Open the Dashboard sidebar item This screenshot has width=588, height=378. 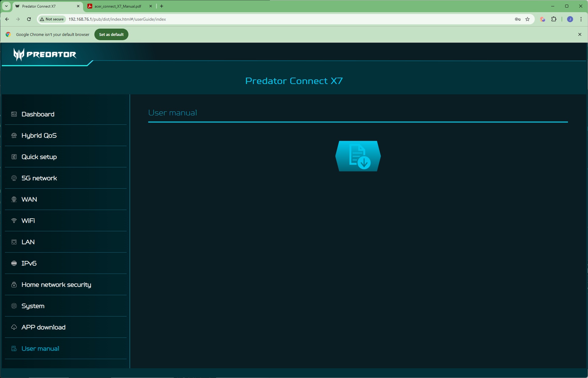[38, 114]
